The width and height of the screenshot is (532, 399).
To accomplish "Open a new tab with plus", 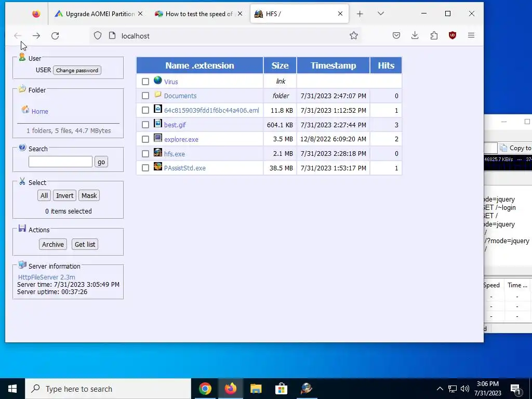I will coord(360,14).
